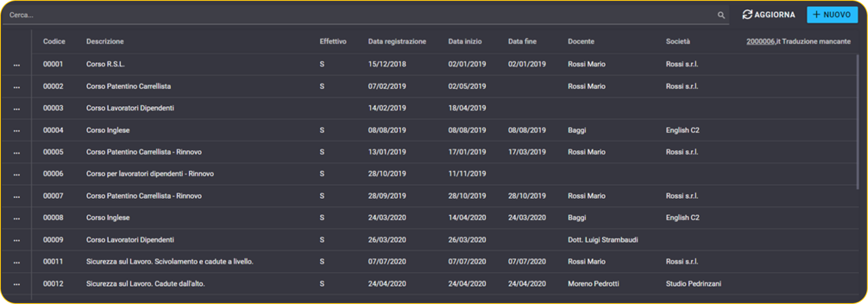Focus the Cerca search field

point(361,15)
